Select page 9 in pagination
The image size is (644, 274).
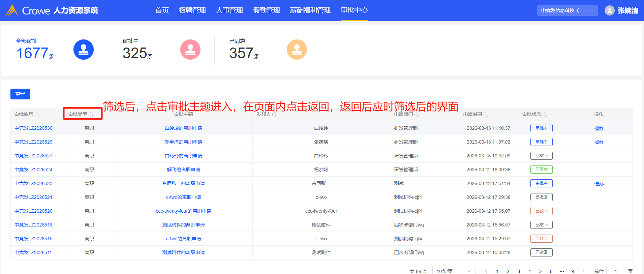click(x=573, y=271)
